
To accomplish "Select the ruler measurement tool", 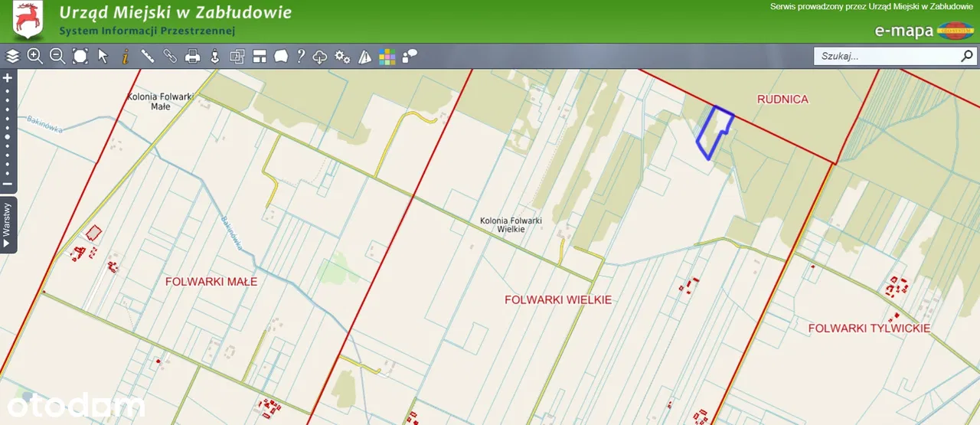I will click(148, 56).
